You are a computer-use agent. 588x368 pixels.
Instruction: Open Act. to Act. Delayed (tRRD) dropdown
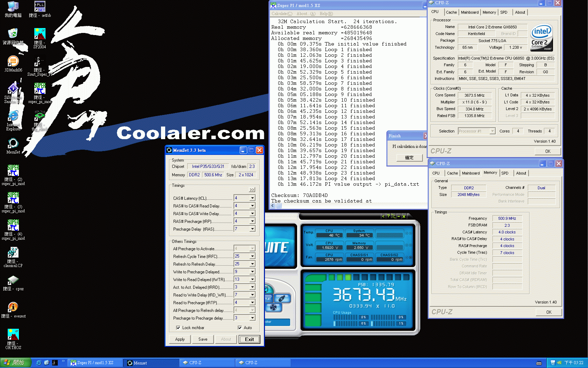tap(252, 287)
